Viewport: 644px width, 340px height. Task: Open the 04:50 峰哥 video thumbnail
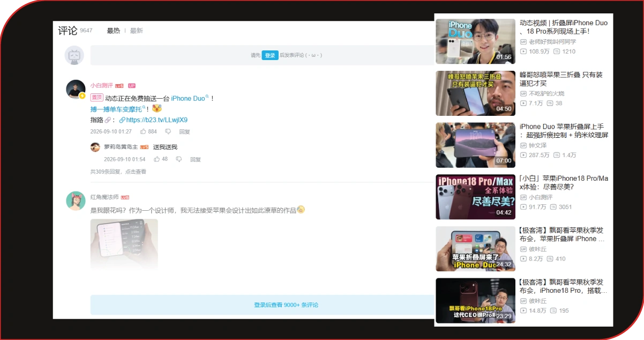coord(475,93)
